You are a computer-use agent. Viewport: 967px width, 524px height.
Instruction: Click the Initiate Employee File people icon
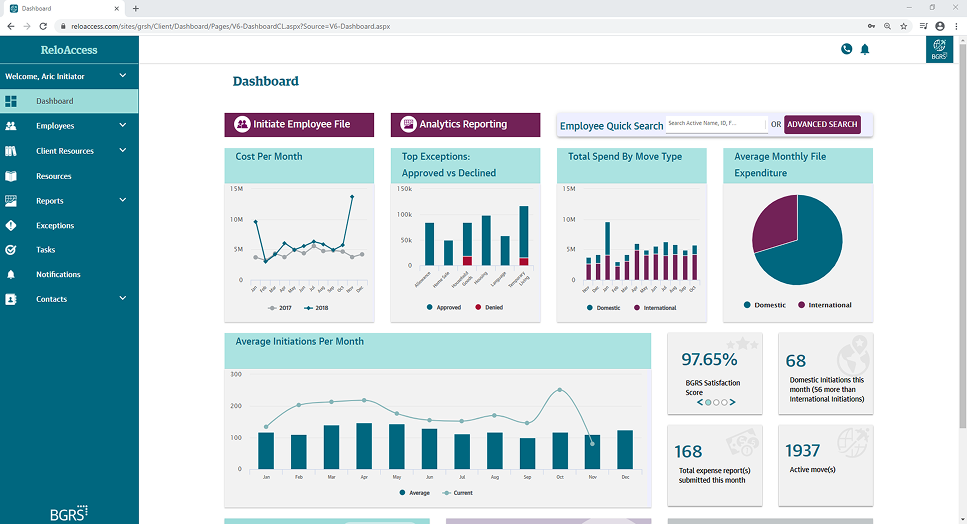242,124
